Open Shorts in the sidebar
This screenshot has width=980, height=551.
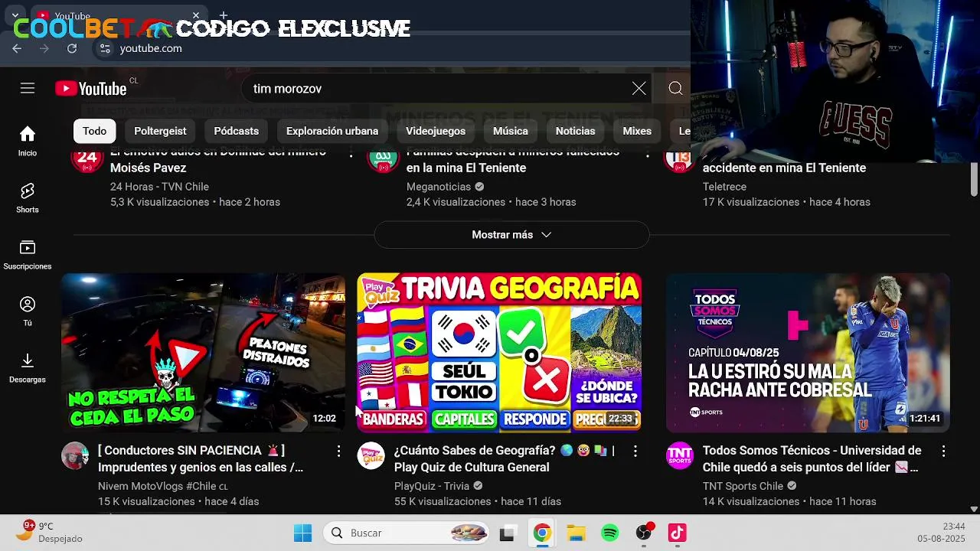point(28,197)
